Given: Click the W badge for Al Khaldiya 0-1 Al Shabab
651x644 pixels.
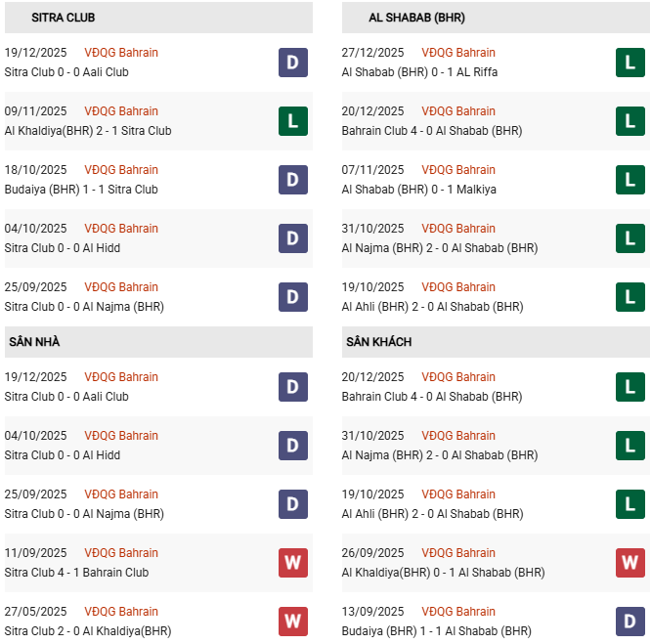Looking at the screenshot, I should 630,563.
